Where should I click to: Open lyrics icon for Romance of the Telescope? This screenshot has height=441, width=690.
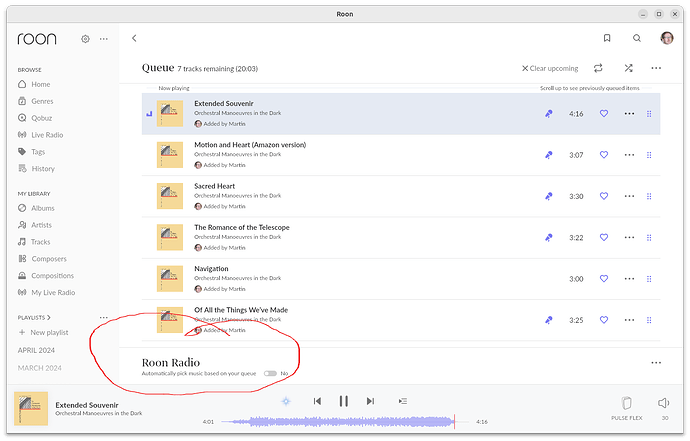(549, 238)
